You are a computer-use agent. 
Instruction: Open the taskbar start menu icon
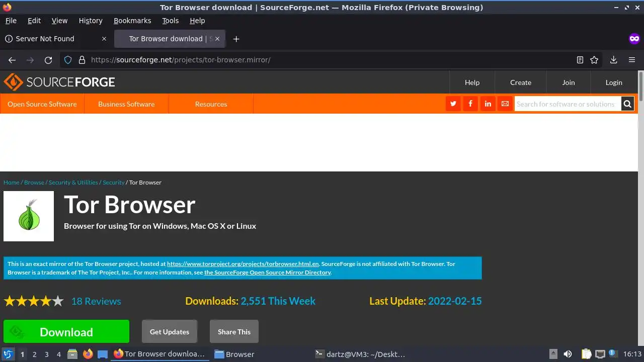pos(8,354)
